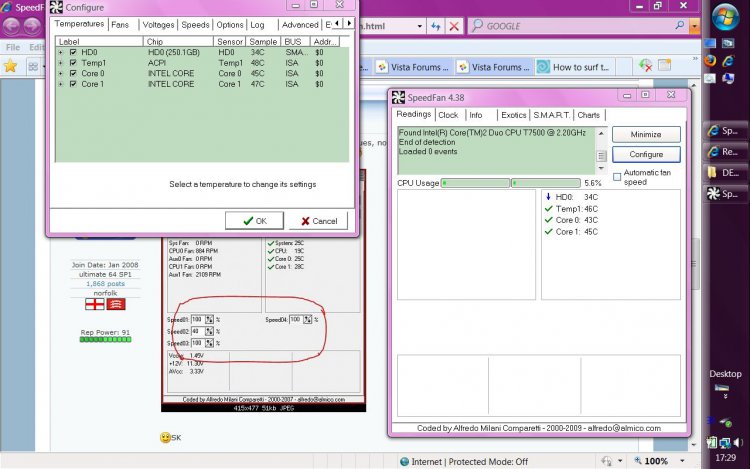Click the Core 1 45C reading
This screenshot has width=750, height=469.
coord(572,232)
